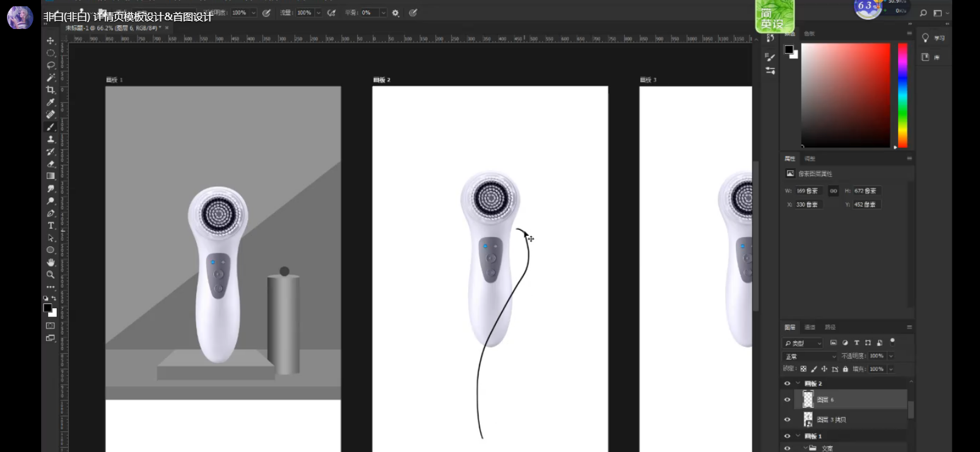Image resolution: width=980 pixels, height=452 pixels.
Task: Toggle pressure for opacity button
Action: [266, 13]
